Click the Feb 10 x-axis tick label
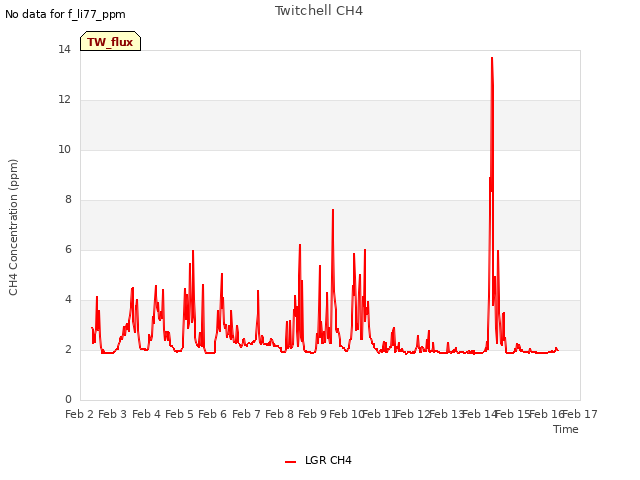 tap(346, 414)
